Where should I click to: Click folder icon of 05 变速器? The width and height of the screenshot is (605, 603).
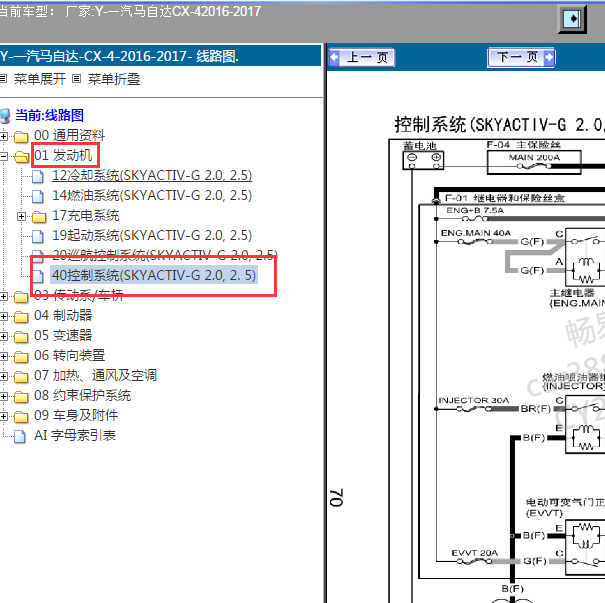[21, 337]
